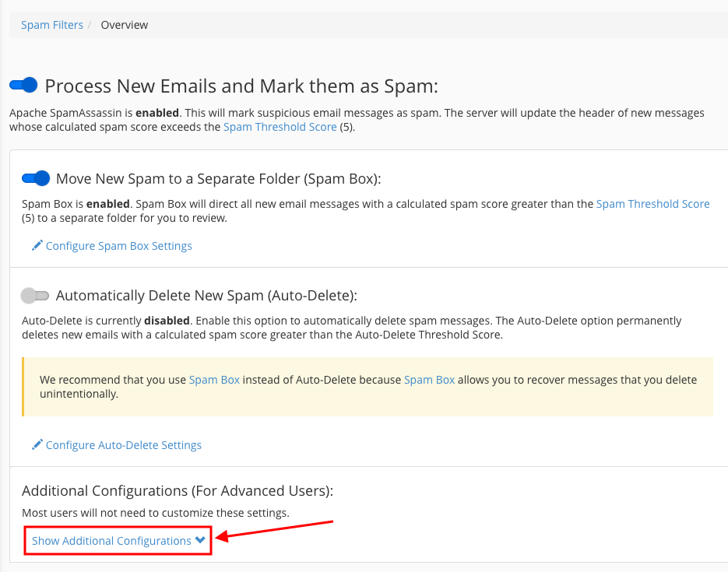Select Spam Filters in the breadcrumb

51,24
